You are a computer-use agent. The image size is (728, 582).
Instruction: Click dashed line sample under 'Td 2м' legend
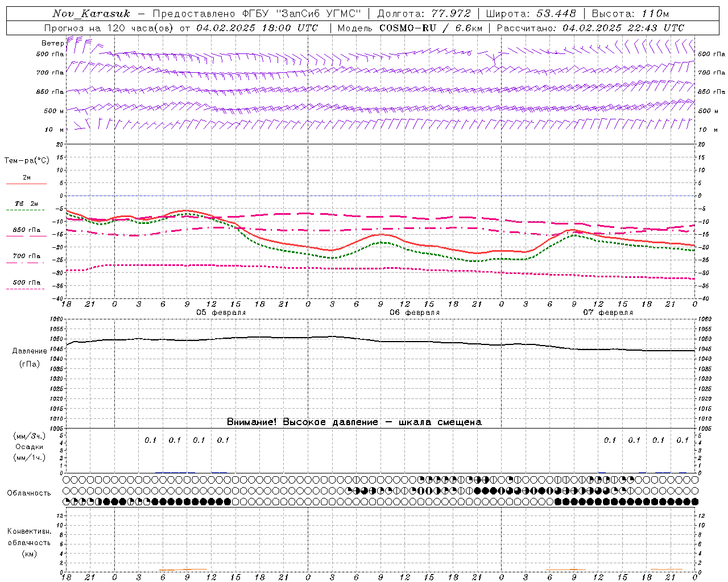(25, 210)
